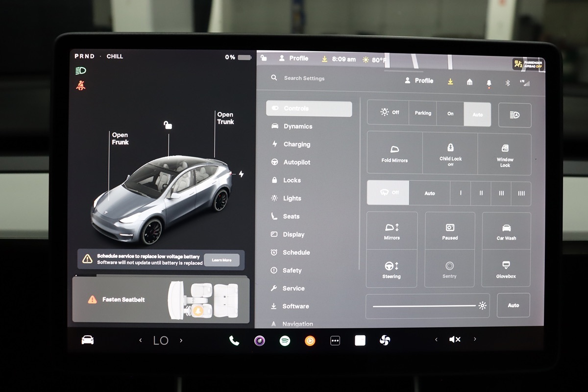Set headlights to Parking mode

pos(423,114)
